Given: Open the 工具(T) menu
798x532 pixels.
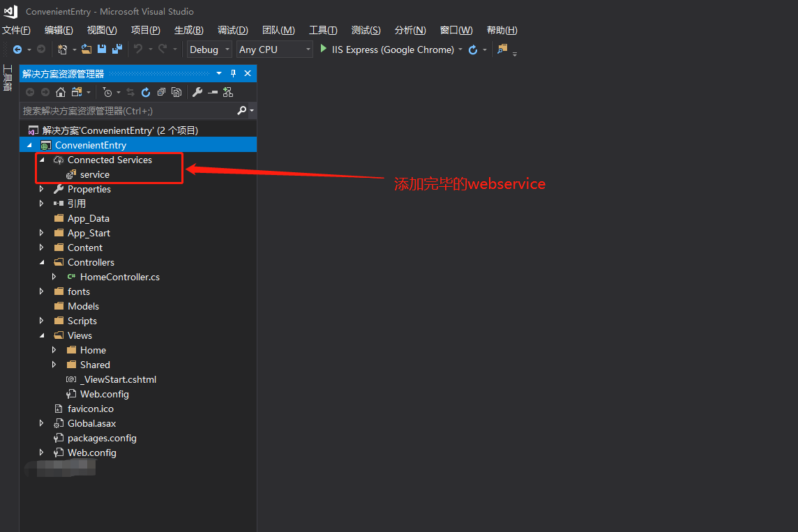Looking at the screenshot, I should click(323, 30).
